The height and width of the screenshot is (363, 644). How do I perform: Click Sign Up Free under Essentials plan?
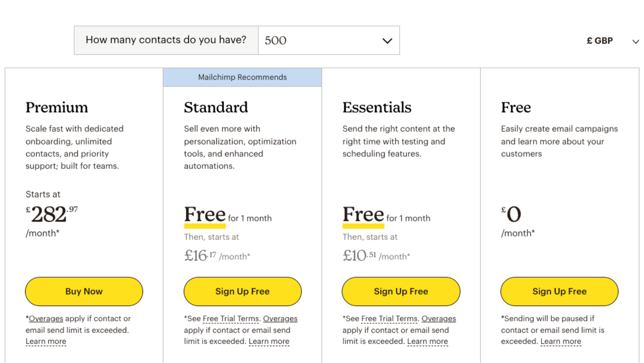401,291
